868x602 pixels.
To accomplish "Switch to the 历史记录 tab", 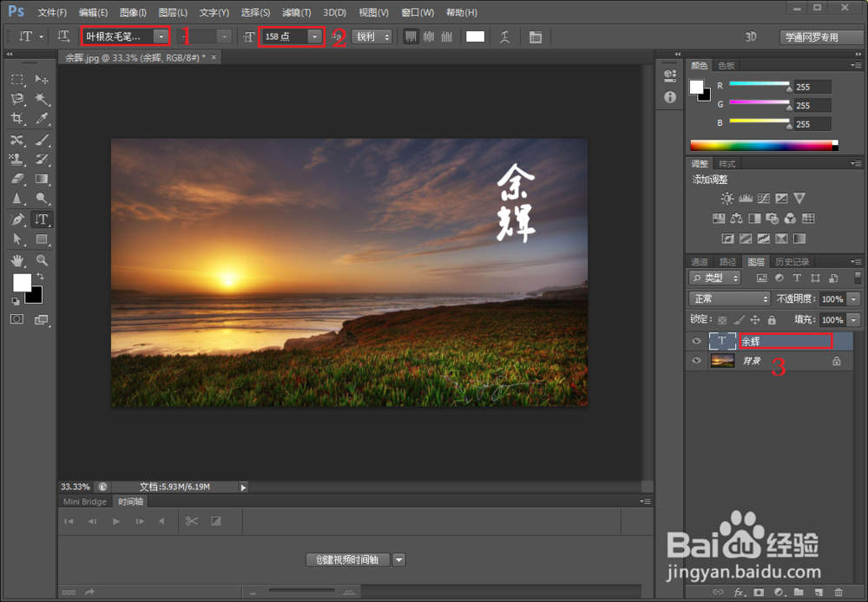I will click(x=792, y=262).
